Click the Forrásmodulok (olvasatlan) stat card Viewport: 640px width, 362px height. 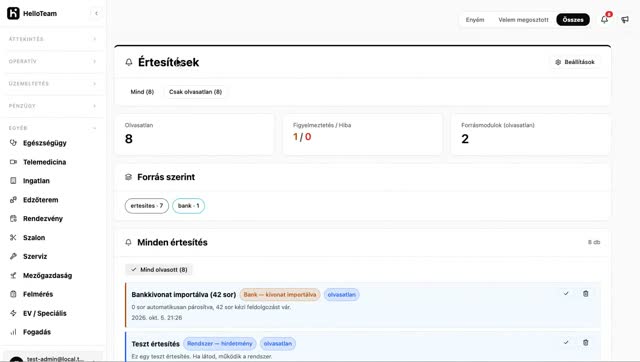(531, 134)
